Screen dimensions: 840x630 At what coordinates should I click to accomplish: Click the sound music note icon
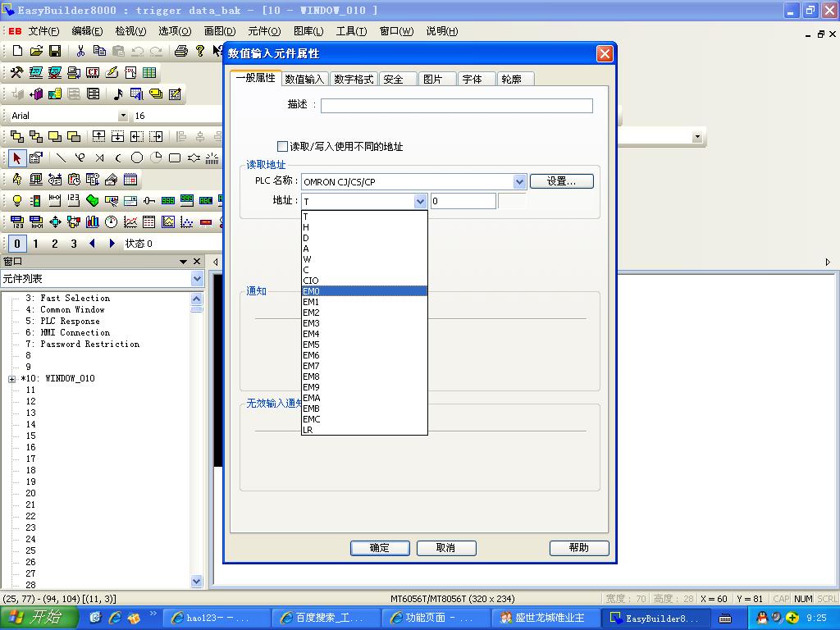coord(117,94)
